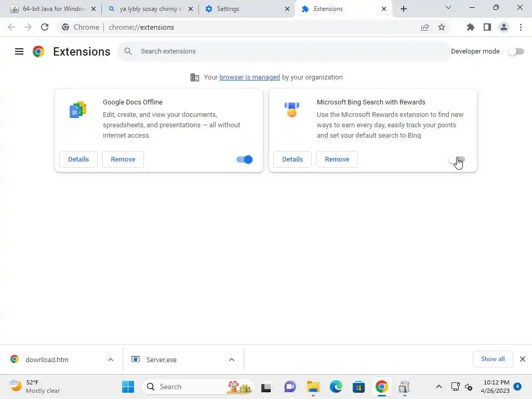Open the Chat app in the taskbar

tap(290, 387)
